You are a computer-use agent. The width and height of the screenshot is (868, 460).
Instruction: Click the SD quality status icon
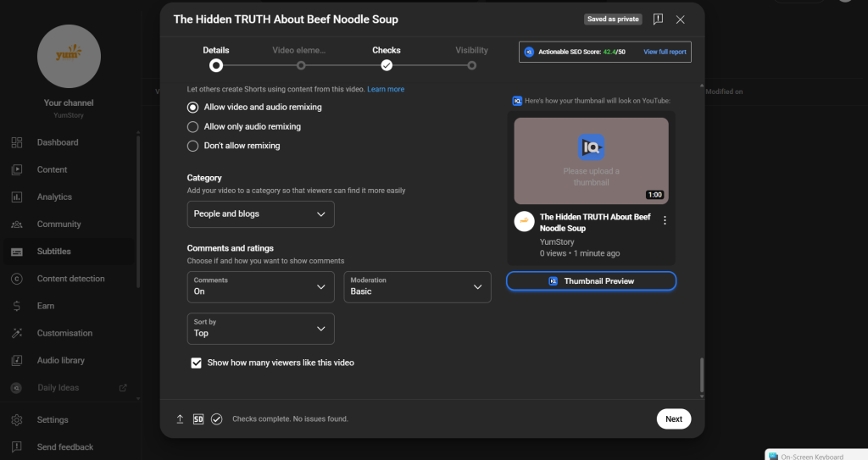point(198,419)
